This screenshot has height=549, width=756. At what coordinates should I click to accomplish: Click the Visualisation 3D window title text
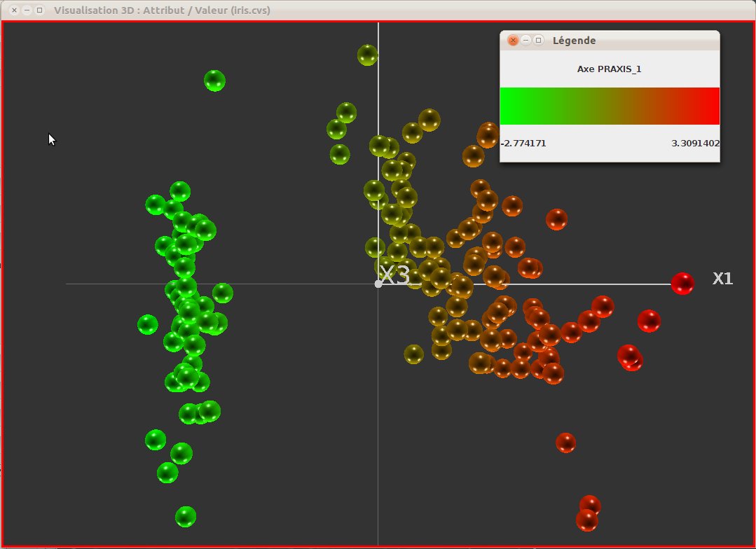[x=162, y=10]
